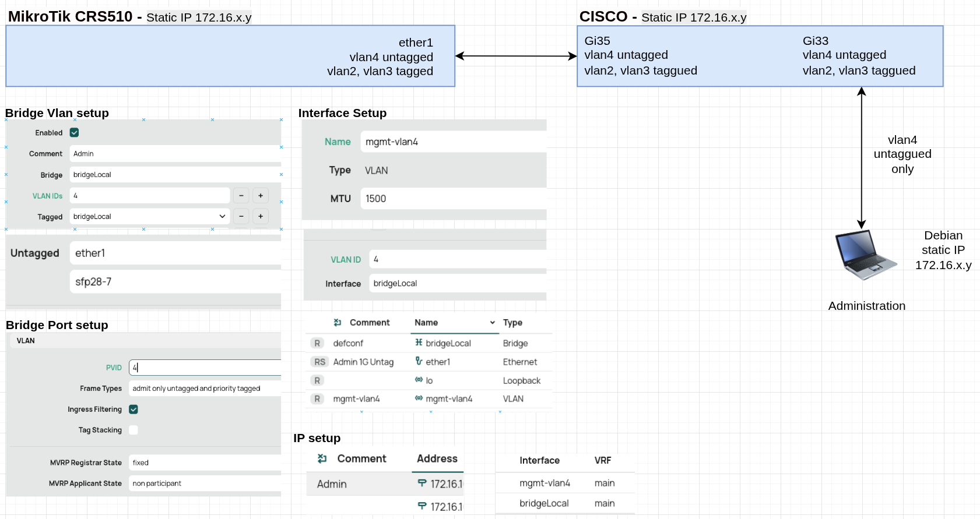Screen dimensions: 980x519
Task: Click the plus button next to VLAN IDs
Action: click(x=261, y=196)
